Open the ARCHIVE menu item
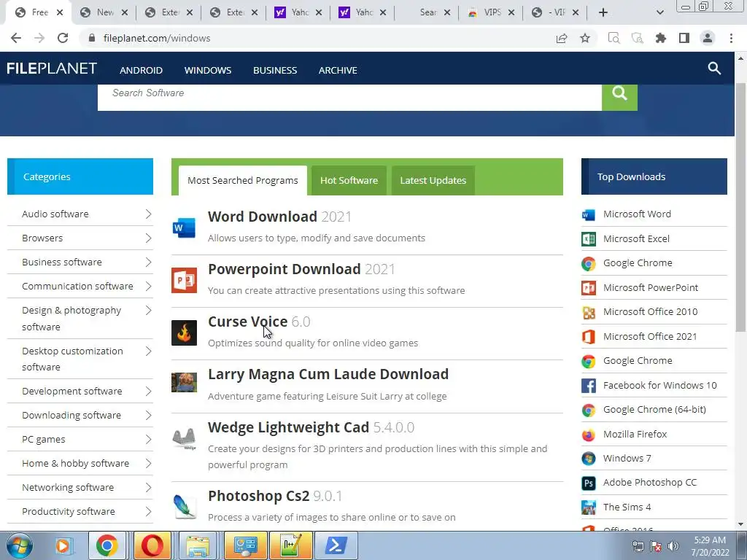The height and width of the screenshot is (560, 747). [338, 70]
